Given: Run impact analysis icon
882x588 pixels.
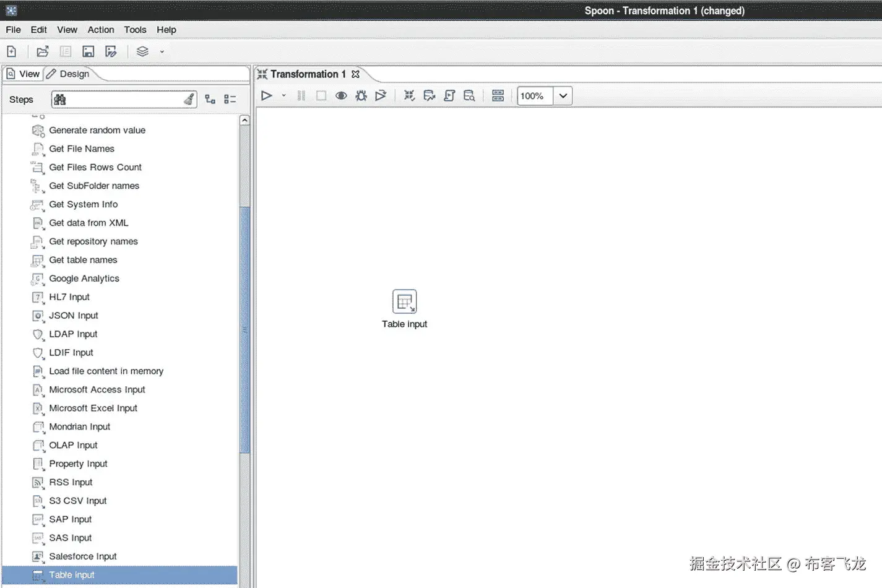Looking at the screenshot, I should [x=430, y=96].
